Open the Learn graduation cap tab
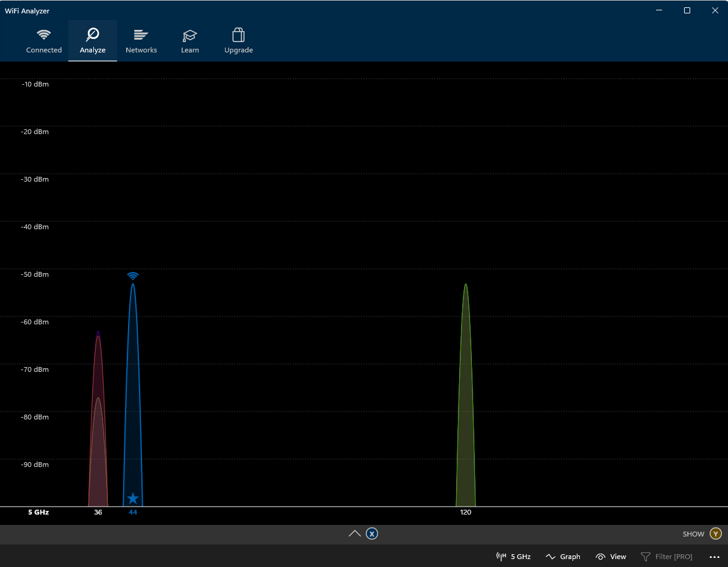The height and width of the screenshot is (567, 728). click(x=190, y=41)
